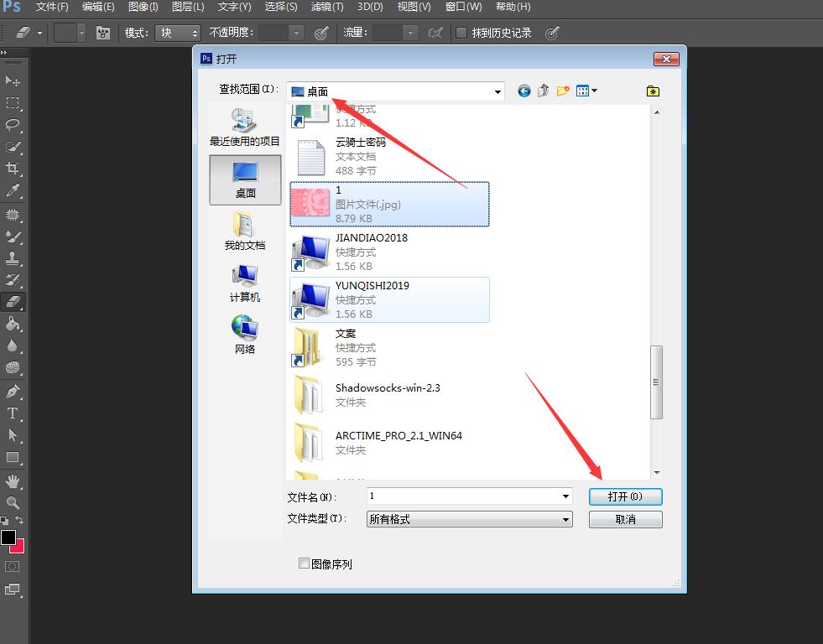Image resolution: width=823 pixels, height=644 pixels.
Task: Click the file list scrollbar thumb
Action: coord(656,382)
